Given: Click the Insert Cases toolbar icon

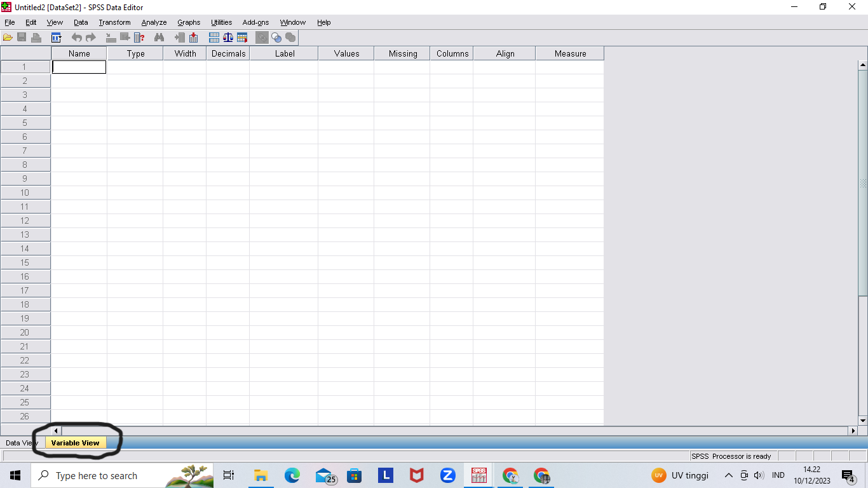Looking at the screenshot, I should pos(180,37).
